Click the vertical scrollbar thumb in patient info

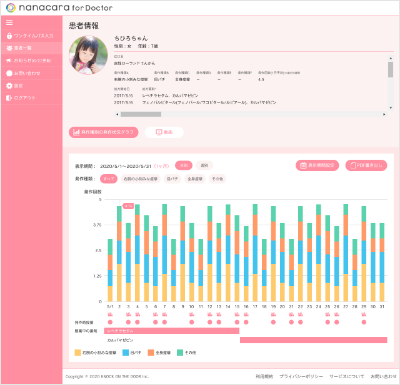(x=390, y=69)
